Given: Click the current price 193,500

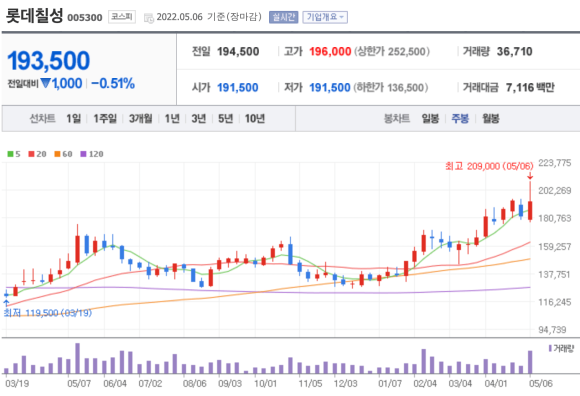Looking at the screenshot, I should tap(48, 61).
